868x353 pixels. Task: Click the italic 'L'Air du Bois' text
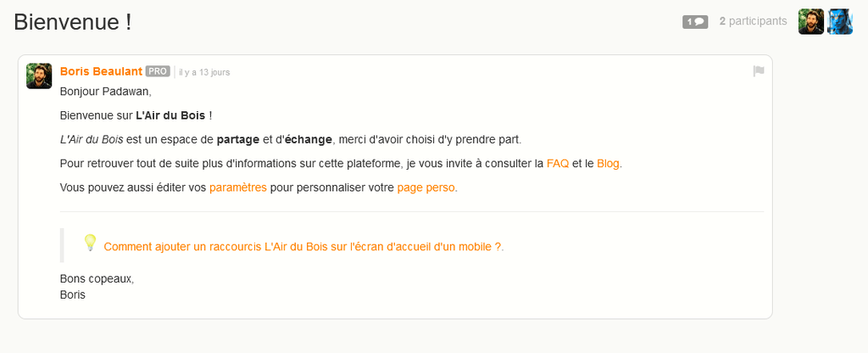click(x=92, y=139)
